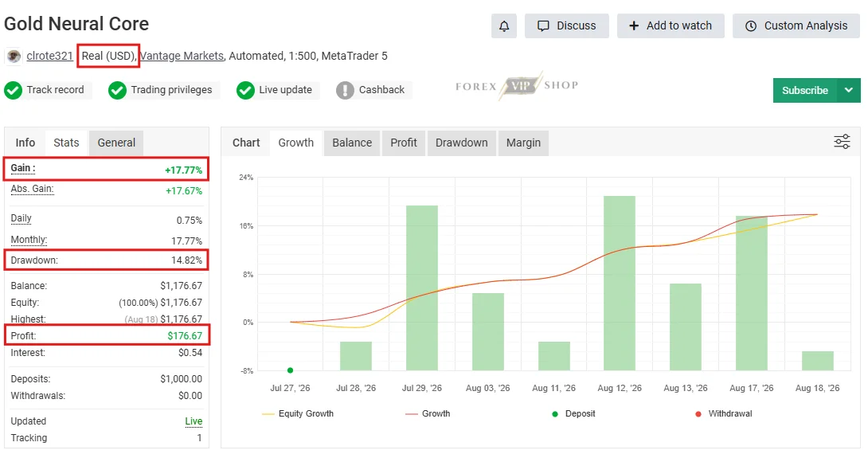Click the Live update green checkmark
This screenshot has height=454, width=868.
tap(245, 90)
